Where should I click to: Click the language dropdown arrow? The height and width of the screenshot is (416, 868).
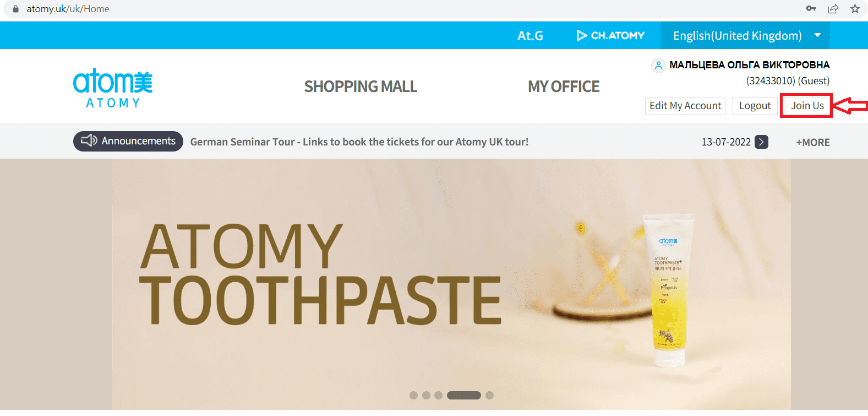(818, 35)
